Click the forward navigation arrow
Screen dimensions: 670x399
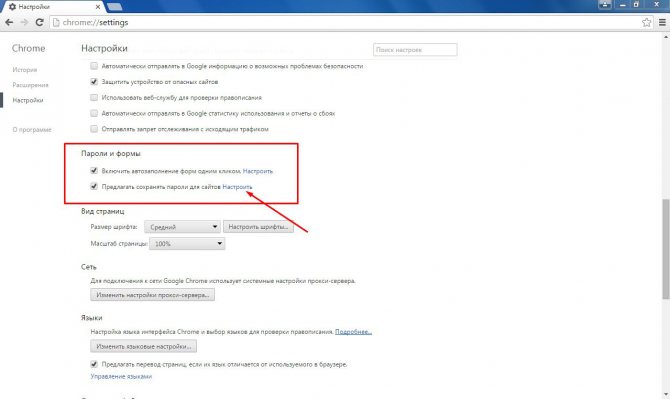[x=24, y=22]
